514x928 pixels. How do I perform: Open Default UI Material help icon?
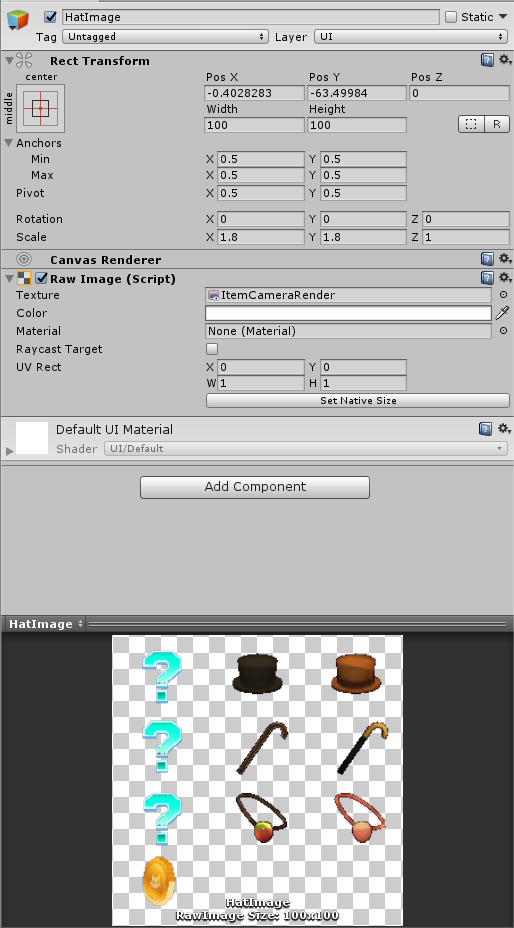[x=487, y=428]
